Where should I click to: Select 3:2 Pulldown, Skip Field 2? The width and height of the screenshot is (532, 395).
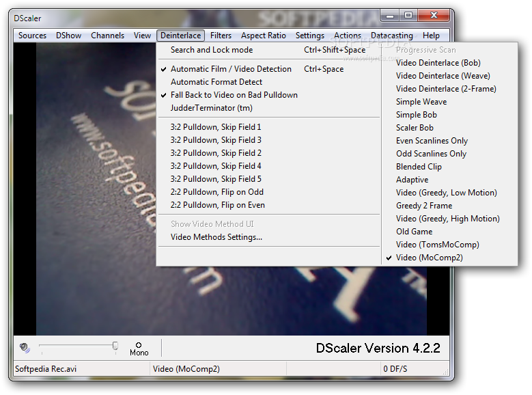(x=268, y=153)
